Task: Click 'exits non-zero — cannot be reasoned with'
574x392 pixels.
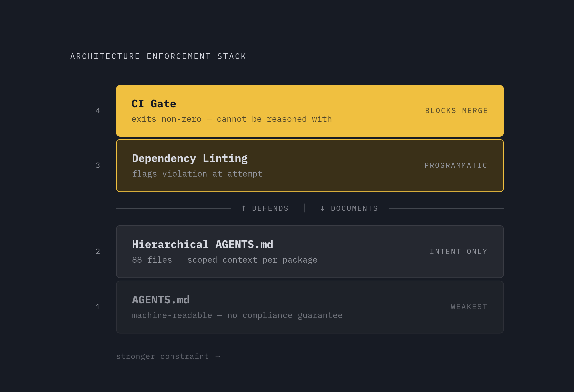Action: pos(232,119)
